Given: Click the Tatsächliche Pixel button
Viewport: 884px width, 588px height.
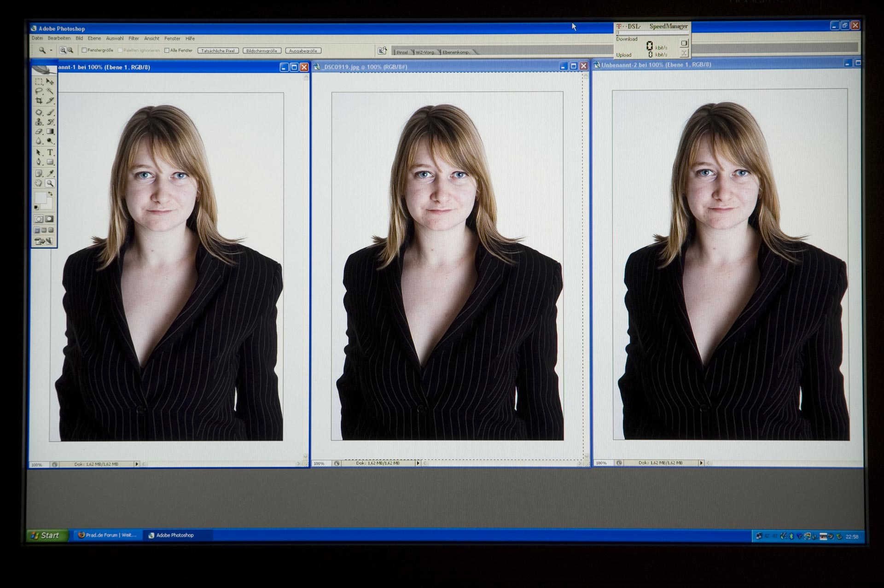Looking at the screenshot, I should click(218, 51).
